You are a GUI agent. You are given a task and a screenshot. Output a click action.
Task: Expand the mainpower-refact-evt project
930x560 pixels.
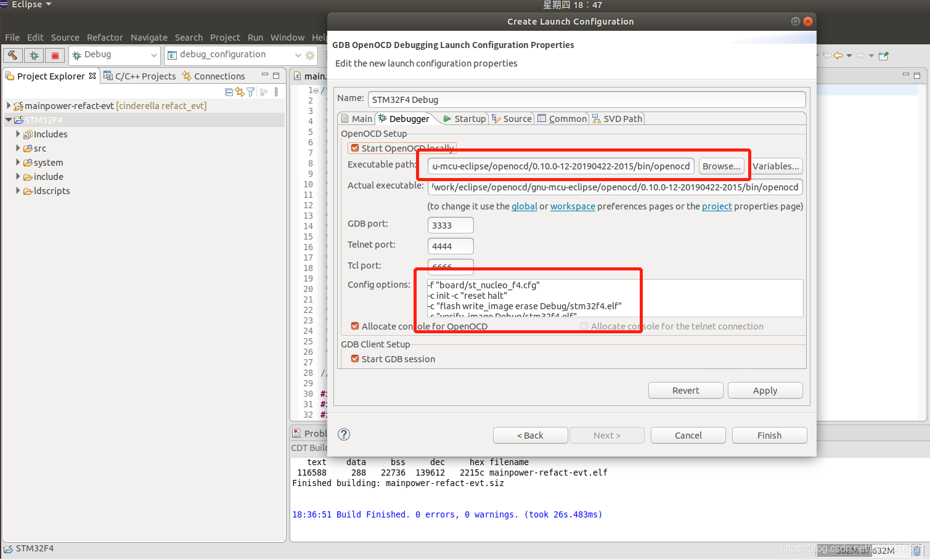(9, 105)
